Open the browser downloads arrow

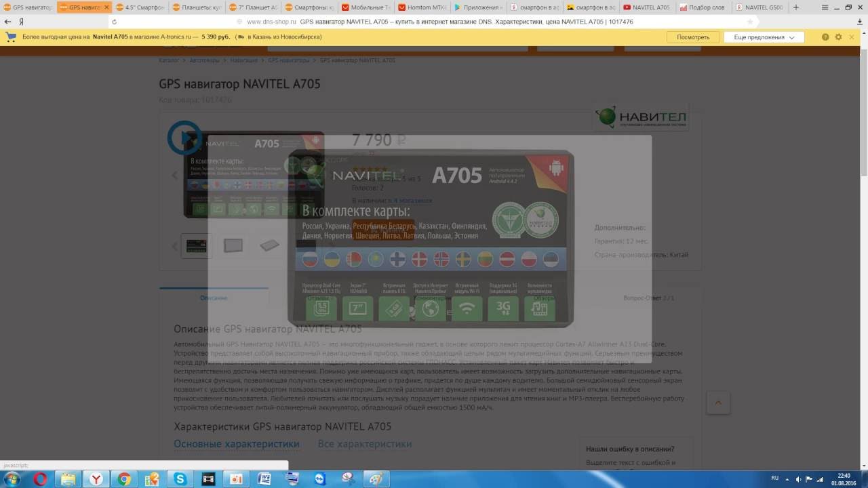click(859, 22)
